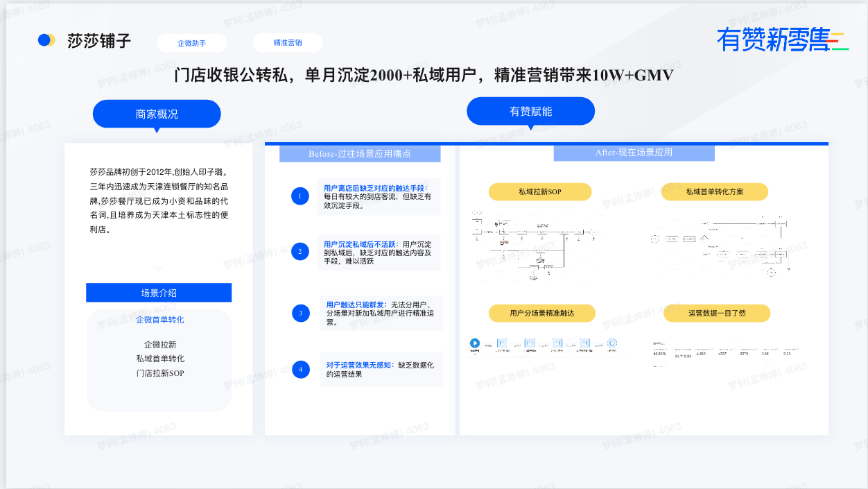Click numbered circle 2 in pain points
Viewport: 868px width, 489px height.
point(300,251)
